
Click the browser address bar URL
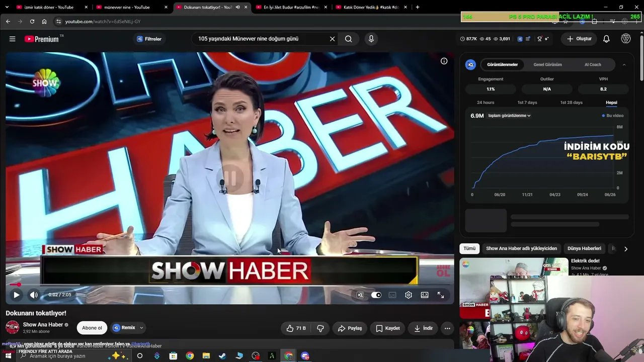(103, 22)
